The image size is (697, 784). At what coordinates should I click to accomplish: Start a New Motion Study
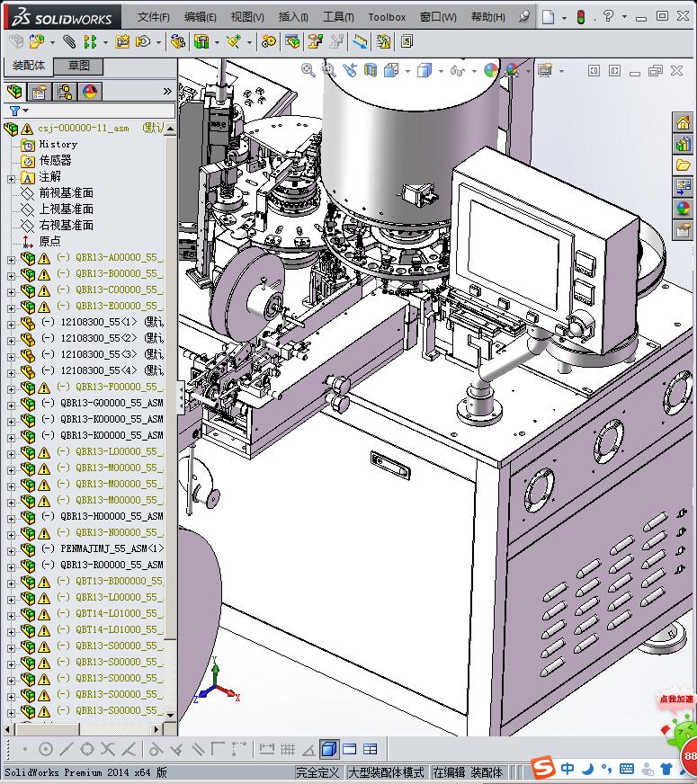(x=269, y=41)
